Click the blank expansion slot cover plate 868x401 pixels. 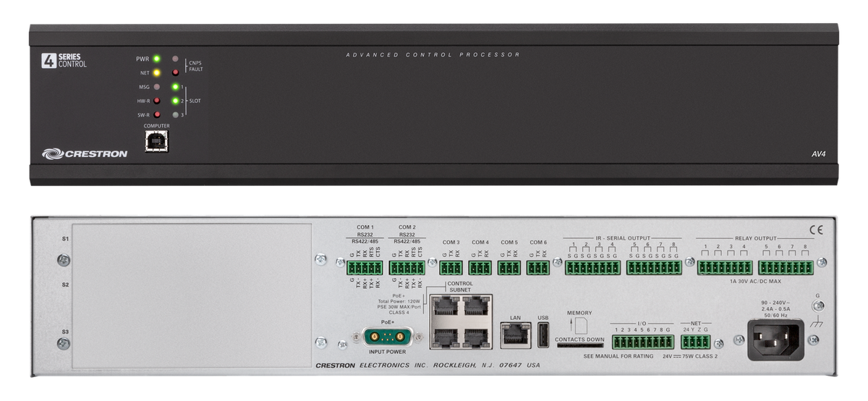click(192, 294)
